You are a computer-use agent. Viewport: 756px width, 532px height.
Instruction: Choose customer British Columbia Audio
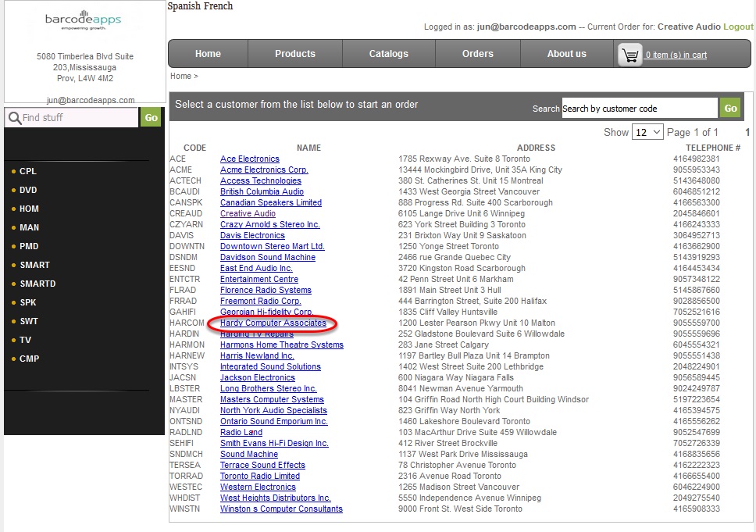click(262, 191)
